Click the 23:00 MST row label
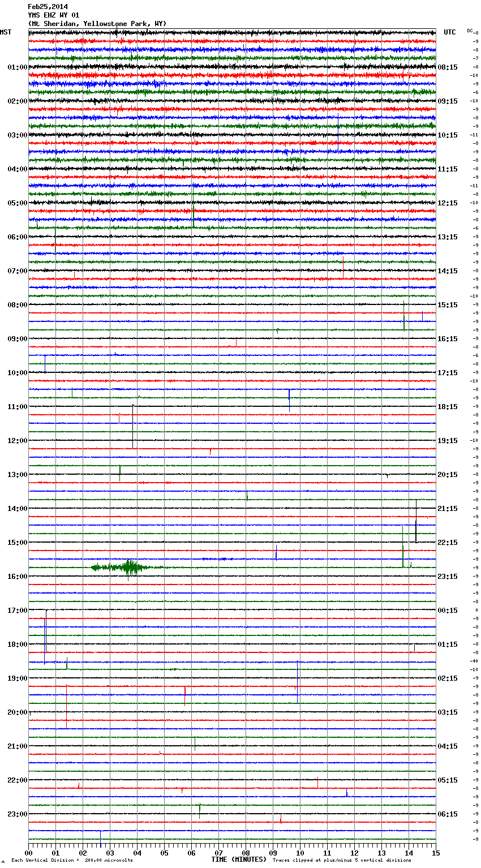This screenshot has height=868, width=481. 17,814
